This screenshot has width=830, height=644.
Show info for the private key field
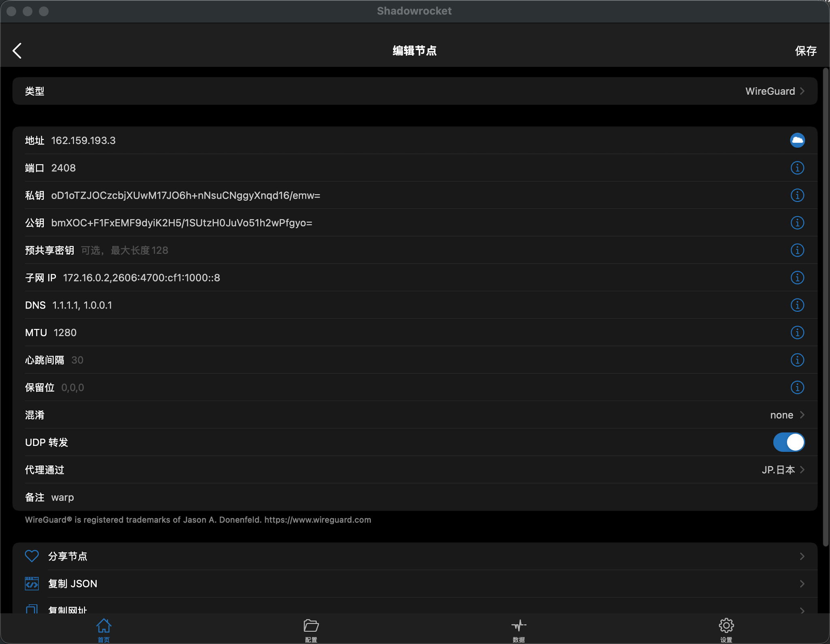(x=797, y=196)
